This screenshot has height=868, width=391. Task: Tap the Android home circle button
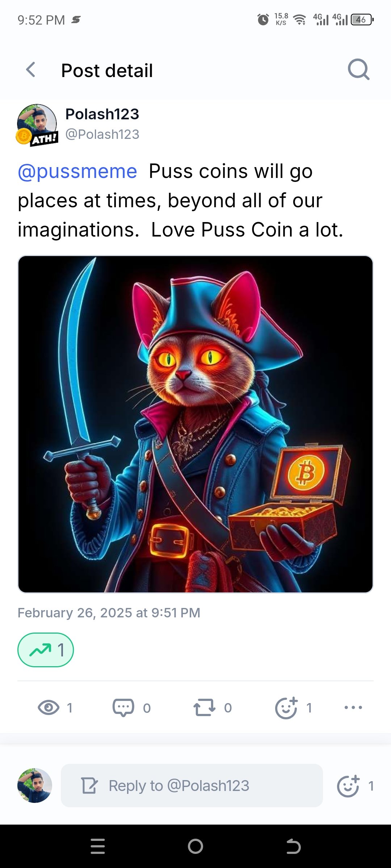pyautogui.click(x=195, y=846)
